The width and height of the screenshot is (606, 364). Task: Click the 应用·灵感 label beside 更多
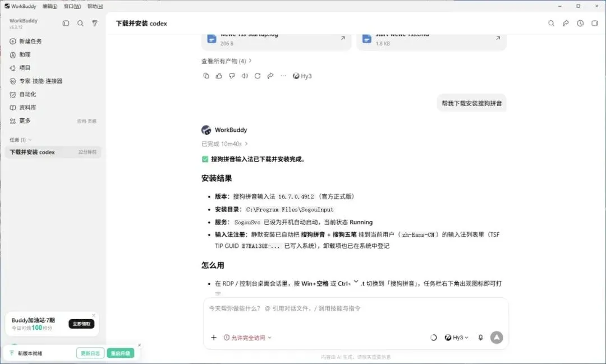(86, 121)
